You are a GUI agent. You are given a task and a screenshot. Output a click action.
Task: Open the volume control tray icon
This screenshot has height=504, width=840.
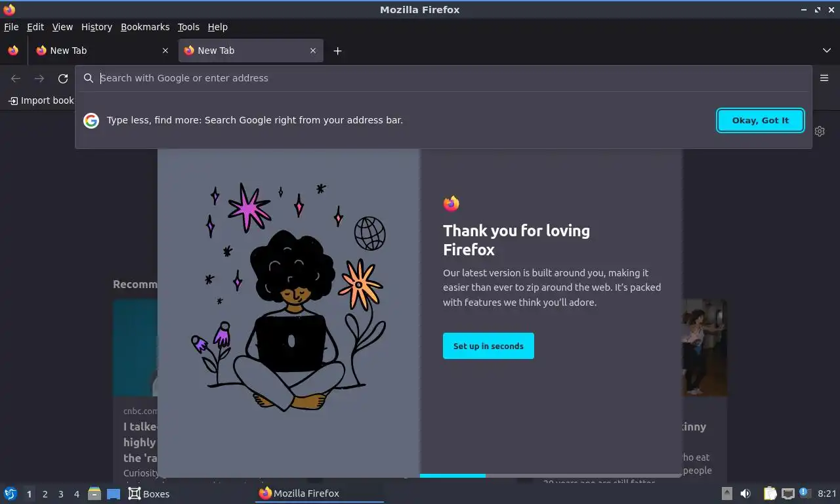coord(745,493)
